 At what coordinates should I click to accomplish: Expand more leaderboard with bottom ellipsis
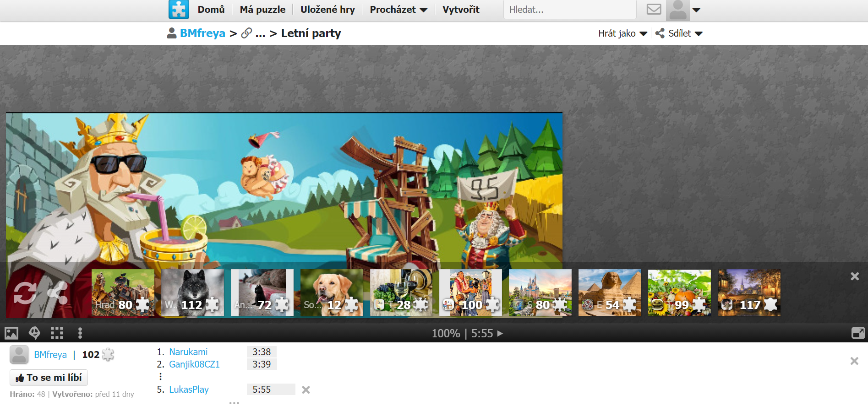(x=234, y=403)
